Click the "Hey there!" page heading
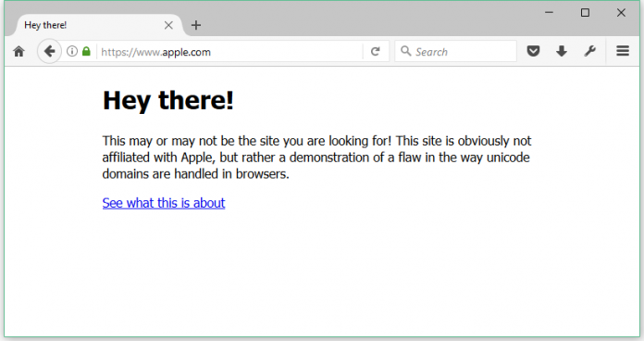 click(x=168, y=100)
